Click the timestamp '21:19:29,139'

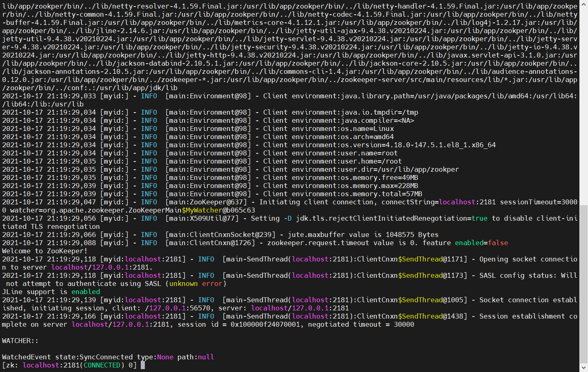click(x=71, y=300)
